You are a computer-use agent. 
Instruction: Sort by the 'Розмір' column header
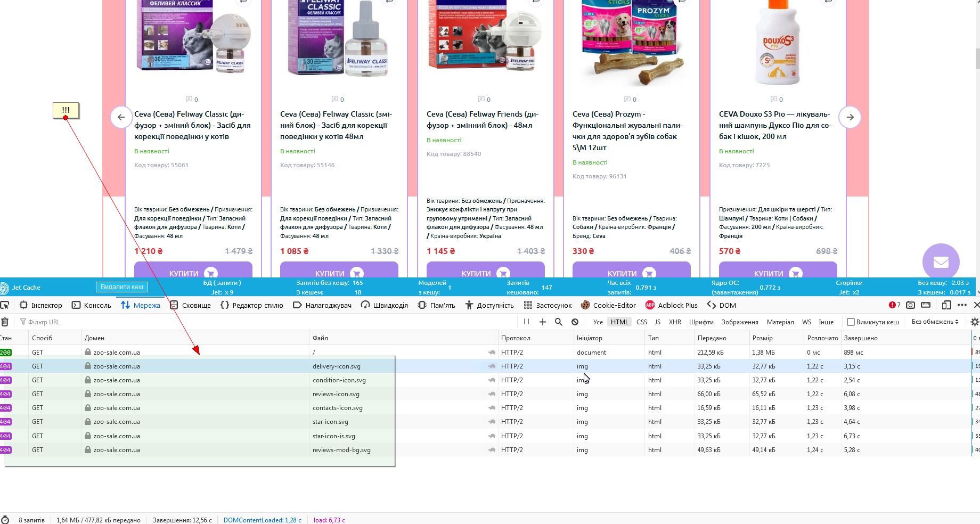(x=777, y=338)
